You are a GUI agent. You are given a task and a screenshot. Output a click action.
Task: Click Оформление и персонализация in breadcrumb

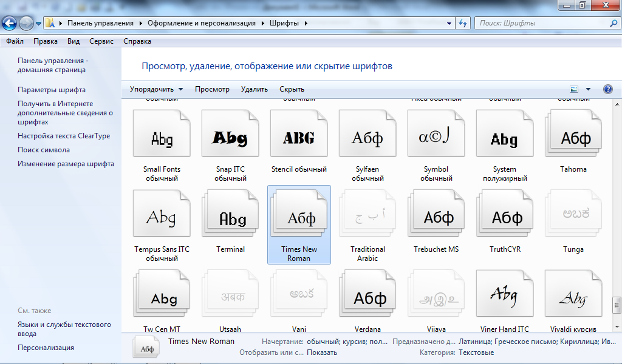pyautogui.click(x=202, y=24)
